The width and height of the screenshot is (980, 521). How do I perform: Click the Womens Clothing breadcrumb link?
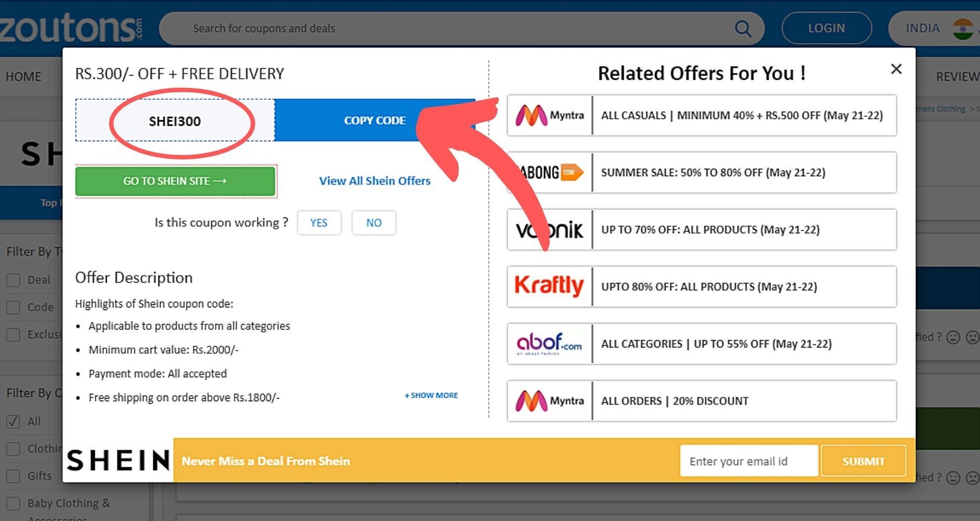pos(940,109)
